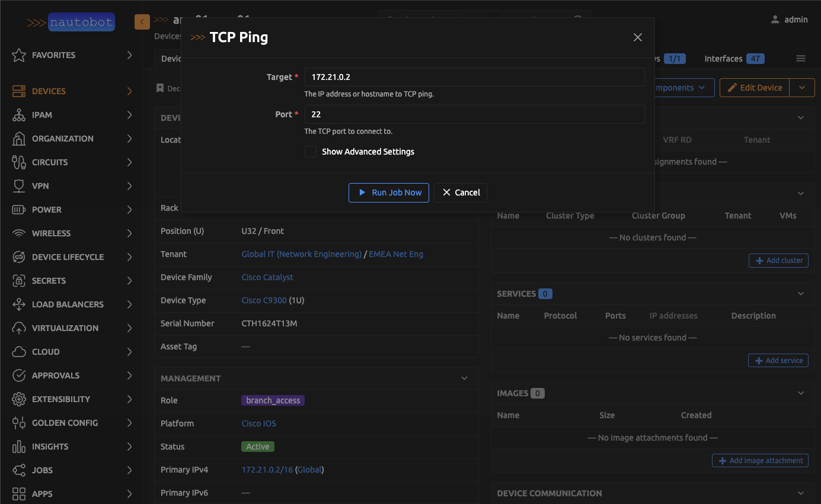Select the Secrets lock icon

tap(19, 281)
